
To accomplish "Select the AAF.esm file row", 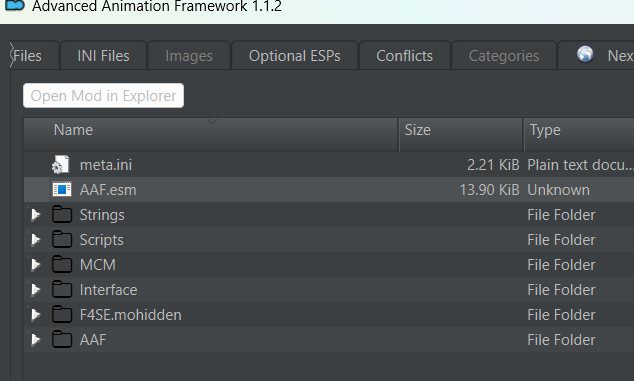I will point(329,190).
